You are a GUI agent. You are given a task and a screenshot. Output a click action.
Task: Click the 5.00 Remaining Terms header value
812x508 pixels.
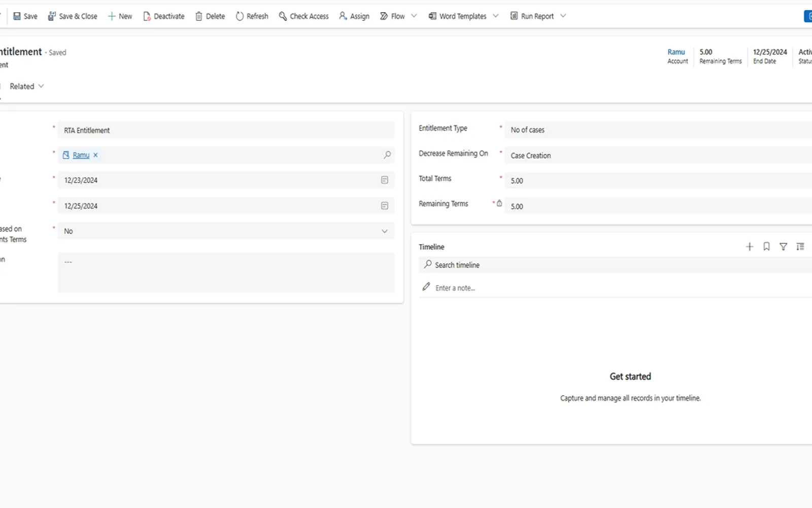tap(706, 52)
